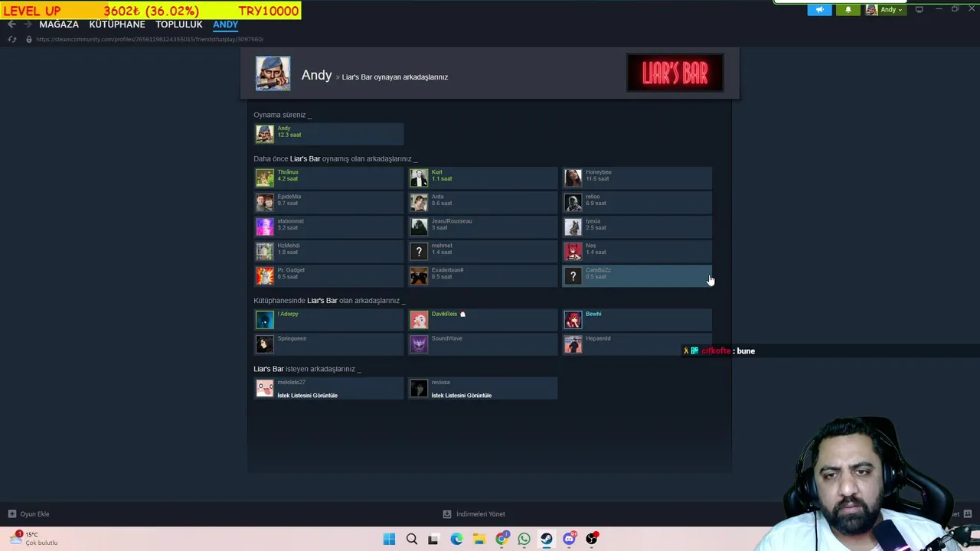980x551 pixels.
Task: Open Honeybee's profile avatar
Action: [573, 178]
